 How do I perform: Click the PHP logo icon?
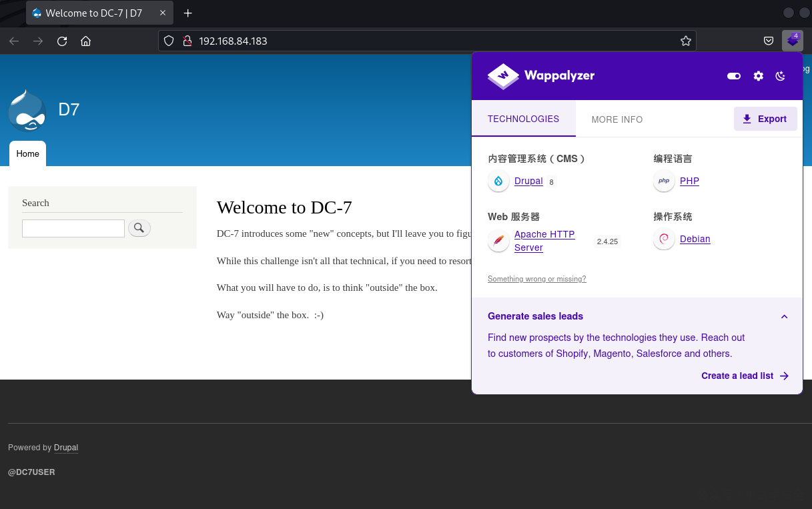[x=664, y=181]
